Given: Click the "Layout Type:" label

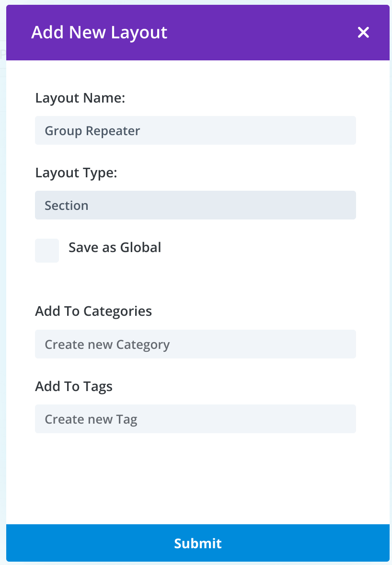Looking at the screenshot, I should click(76, 173).
